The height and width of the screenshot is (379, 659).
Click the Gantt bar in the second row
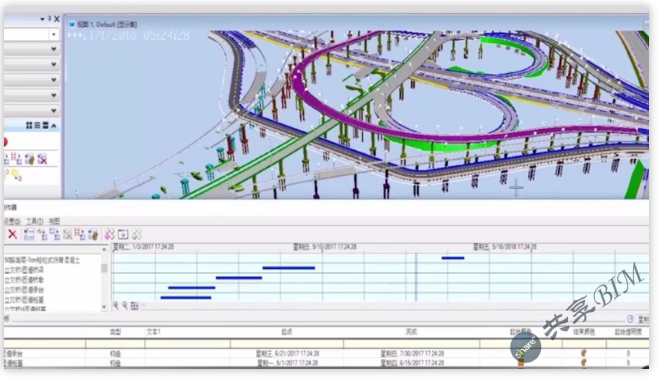point(289,268)
